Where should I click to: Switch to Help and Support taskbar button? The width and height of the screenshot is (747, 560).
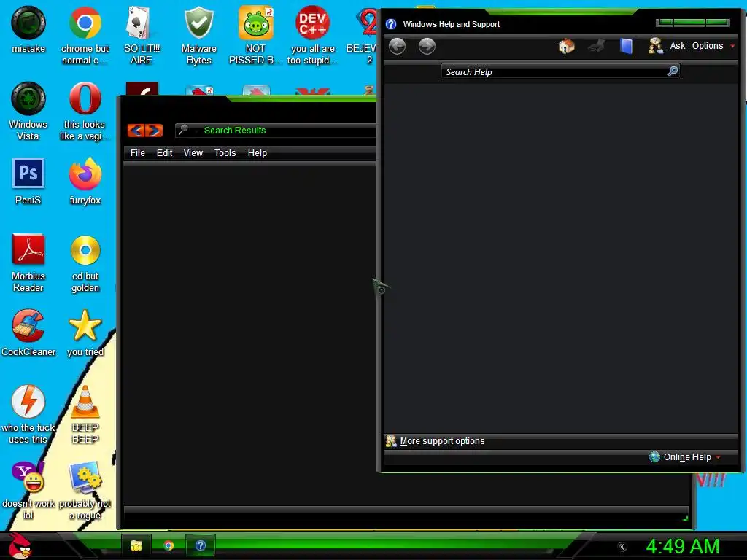[x=201, y=545]
